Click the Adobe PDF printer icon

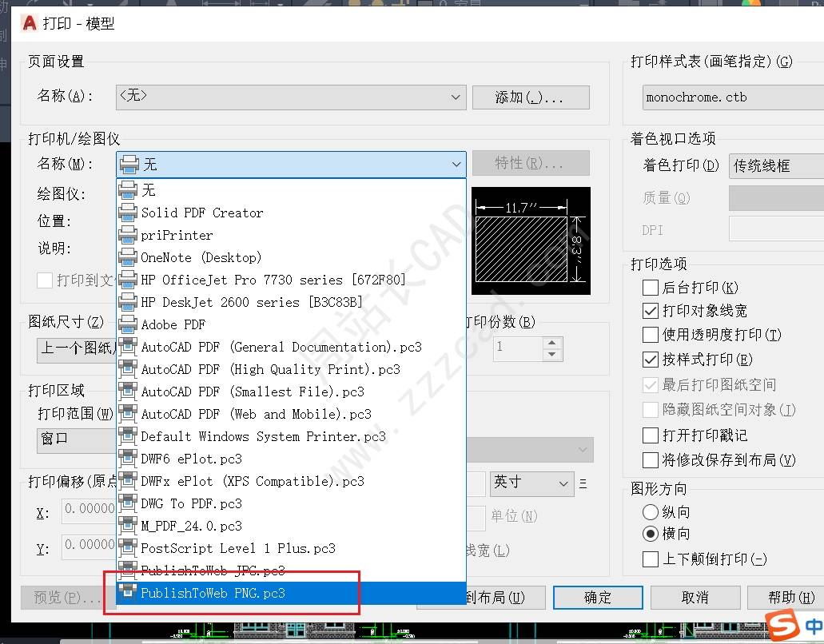[x=128, y=324]
